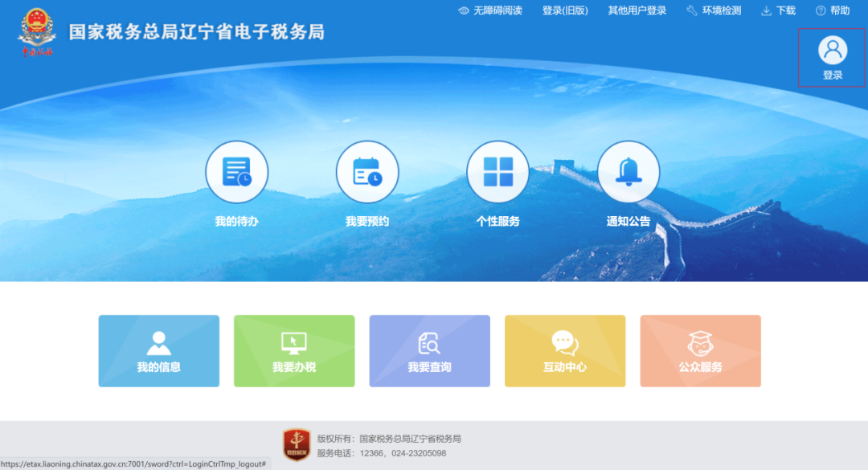This screenshot has height=470, width=868.
Task: Click 登录(旧版) link
Action: click(565, 10)
